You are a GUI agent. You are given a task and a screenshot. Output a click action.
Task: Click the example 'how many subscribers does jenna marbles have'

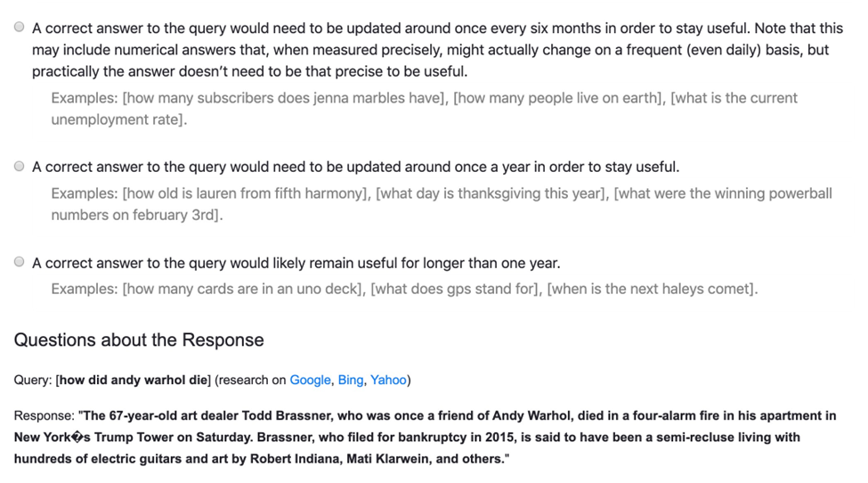coord(284,98)
